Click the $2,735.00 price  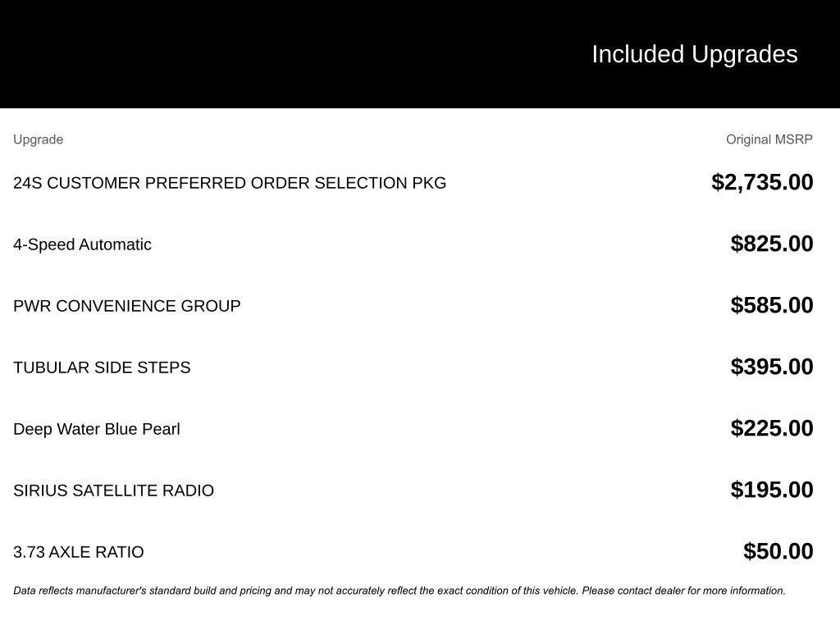click(762, 182)
